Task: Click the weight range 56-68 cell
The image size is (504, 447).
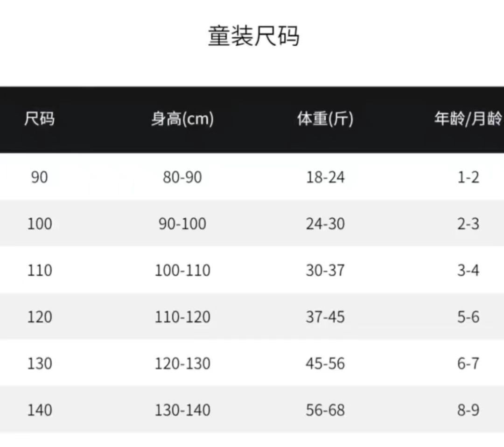Action: (325, 411)
